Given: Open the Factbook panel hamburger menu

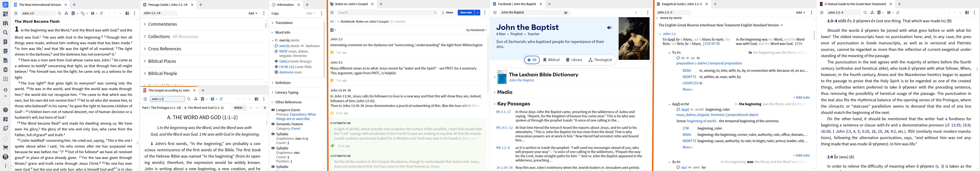Looking at the screenshot, I should click(495, 13).
